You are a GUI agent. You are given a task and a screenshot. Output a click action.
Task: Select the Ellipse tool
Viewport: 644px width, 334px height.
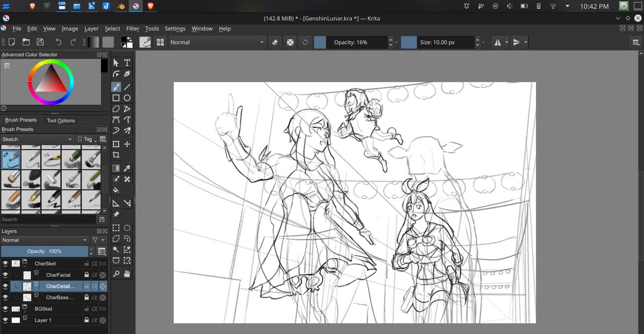(x=127, y=98)
